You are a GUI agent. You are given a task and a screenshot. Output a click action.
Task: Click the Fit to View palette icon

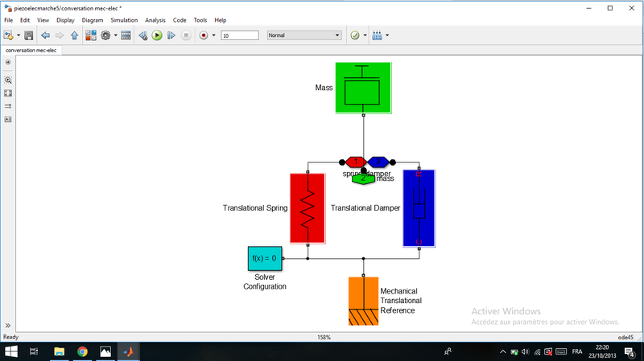[8, 93]
